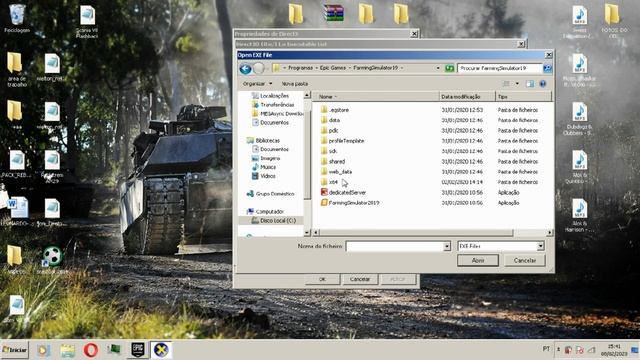The image size is (640, 360).
Task: Open Windows Explorer from the taskbar
Action: click(67, 350)
